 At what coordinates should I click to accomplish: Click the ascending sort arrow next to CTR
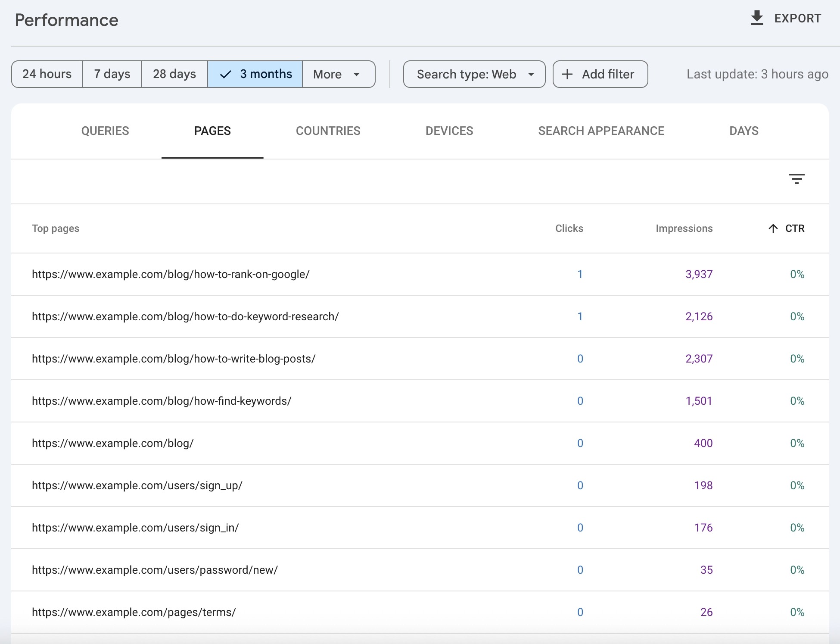772,228
